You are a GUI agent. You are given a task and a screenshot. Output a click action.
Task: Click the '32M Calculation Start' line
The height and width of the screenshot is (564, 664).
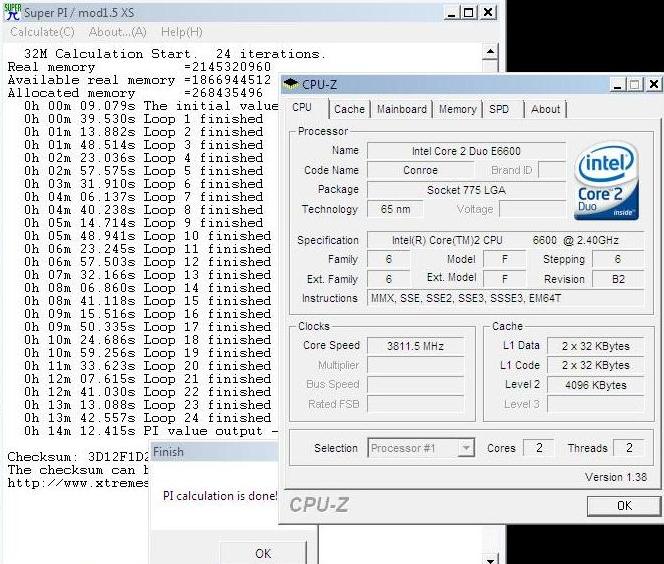[174, 54]
